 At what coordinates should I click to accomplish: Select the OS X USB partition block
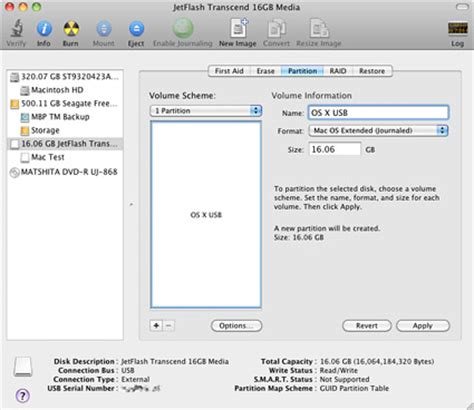click(206, 214)
